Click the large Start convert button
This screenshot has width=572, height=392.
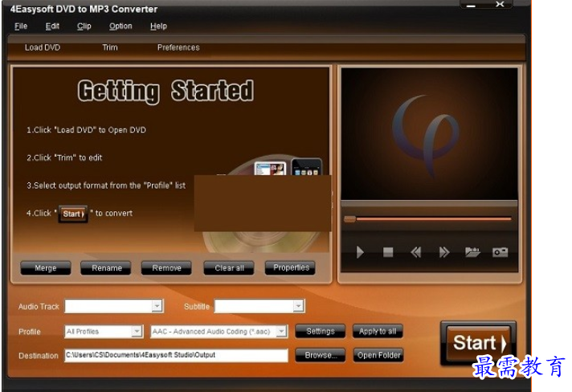click(478, 343)
